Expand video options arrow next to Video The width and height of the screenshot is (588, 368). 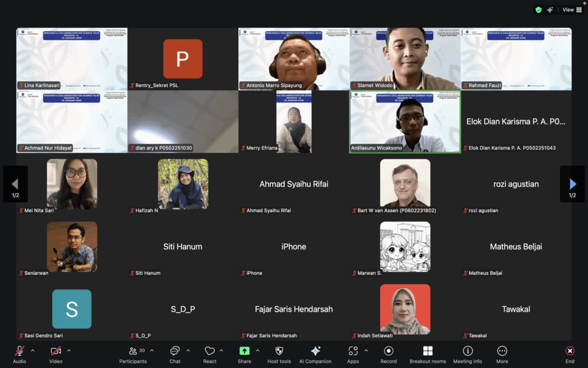click(69, 351)
